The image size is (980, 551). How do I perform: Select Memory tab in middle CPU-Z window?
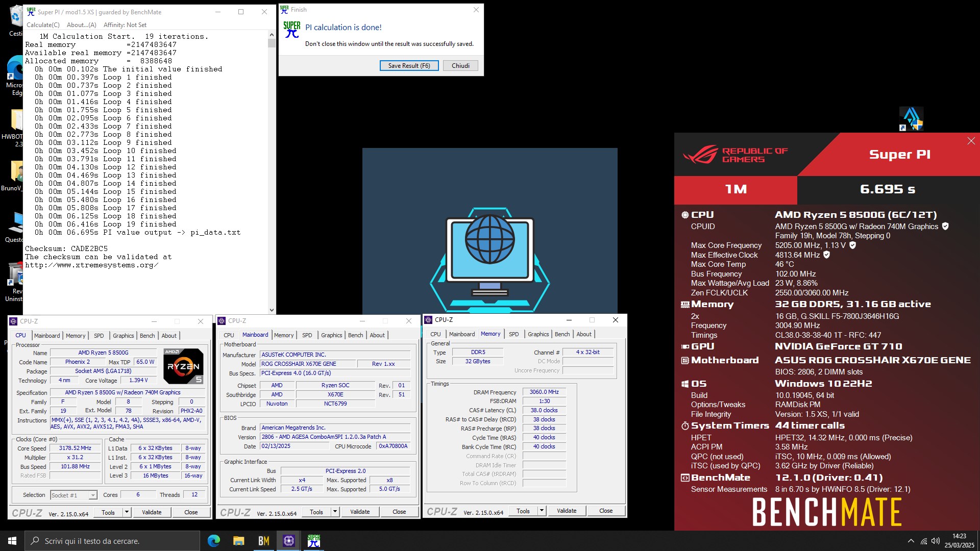coord(284,335)
